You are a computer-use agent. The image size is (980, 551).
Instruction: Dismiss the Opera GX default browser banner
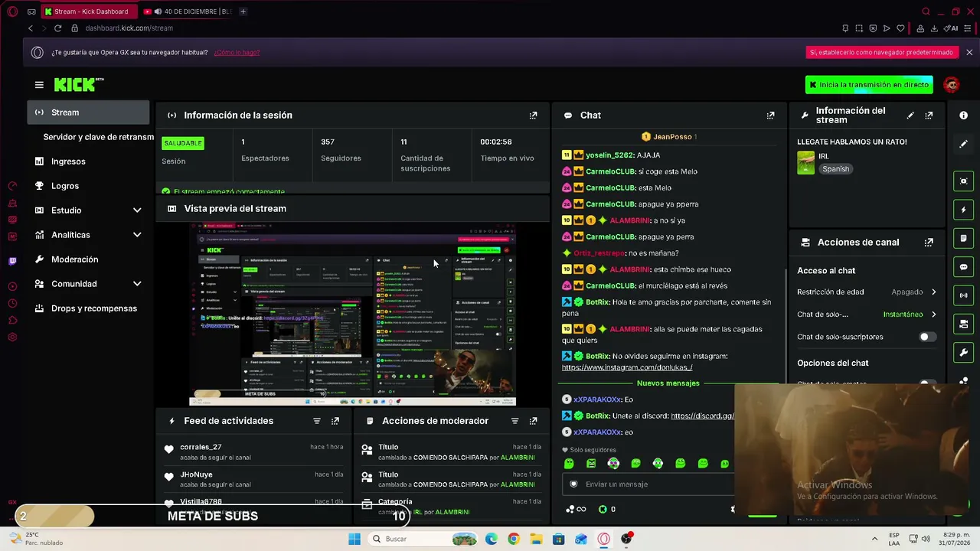(969, 53)
